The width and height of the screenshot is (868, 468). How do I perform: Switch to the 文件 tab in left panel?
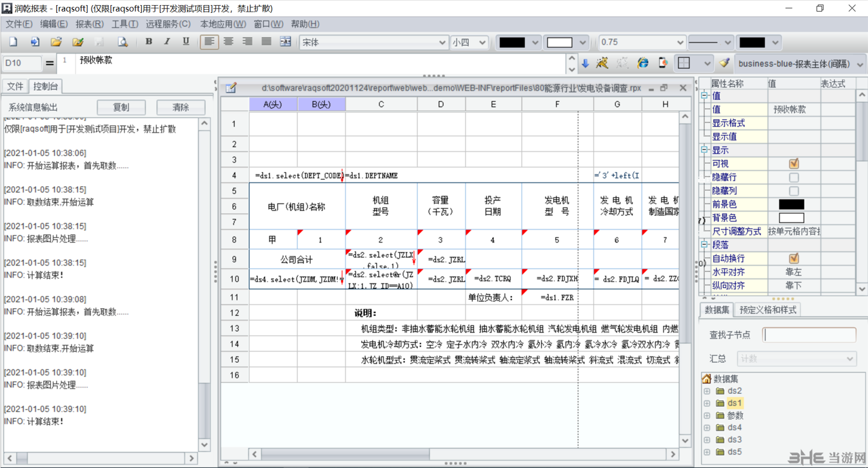coord(15,86)
